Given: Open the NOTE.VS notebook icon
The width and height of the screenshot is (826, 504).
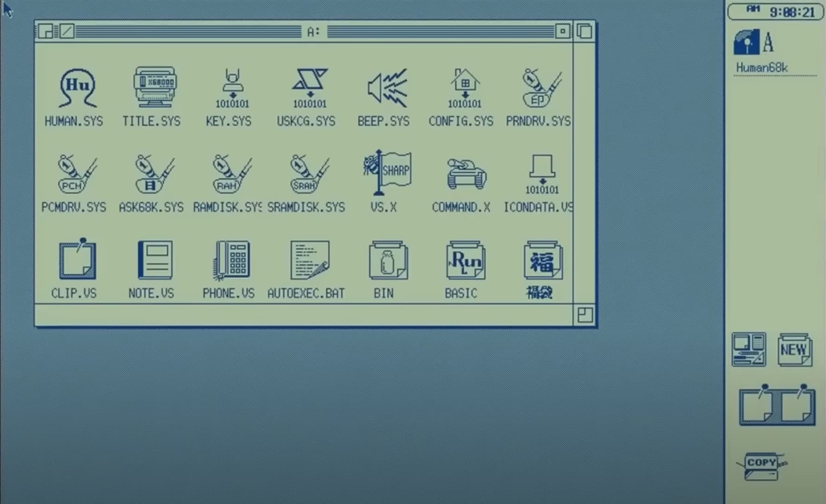Looking at the screenshot, I should pyautogui.click(x=155, y=260).
